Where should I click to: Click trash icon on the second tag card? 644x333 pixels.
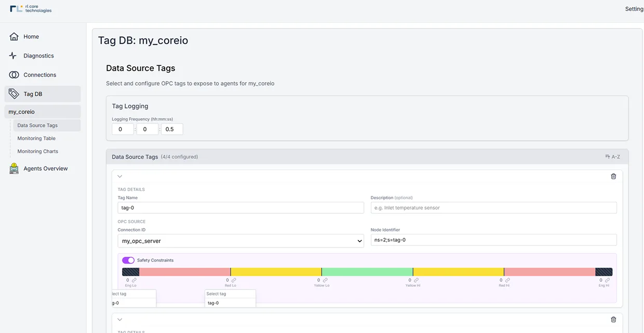(613, 320)
